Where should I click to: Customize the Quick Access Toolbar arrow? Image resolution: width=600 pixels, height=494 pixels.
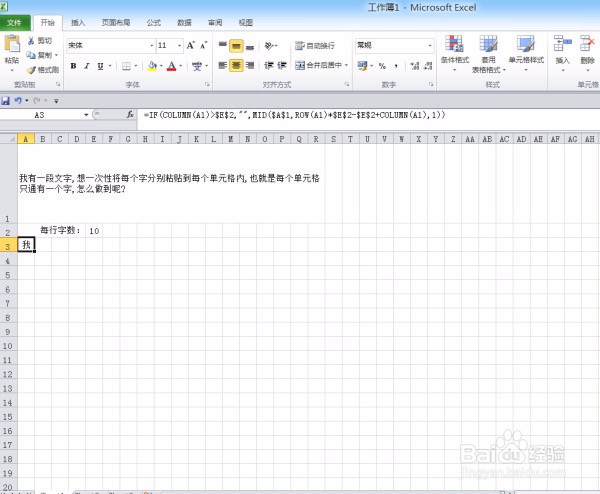[56, 101]
